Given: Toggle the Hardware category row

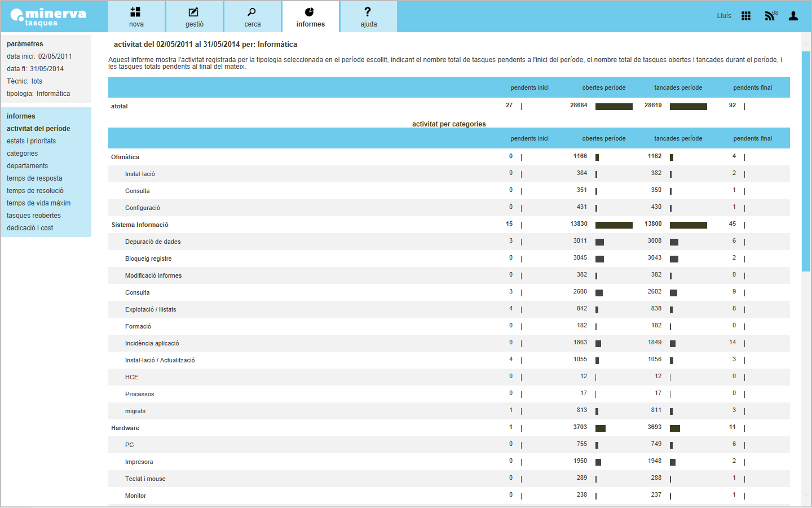Looking at the screenshot, I should (125, 428).
